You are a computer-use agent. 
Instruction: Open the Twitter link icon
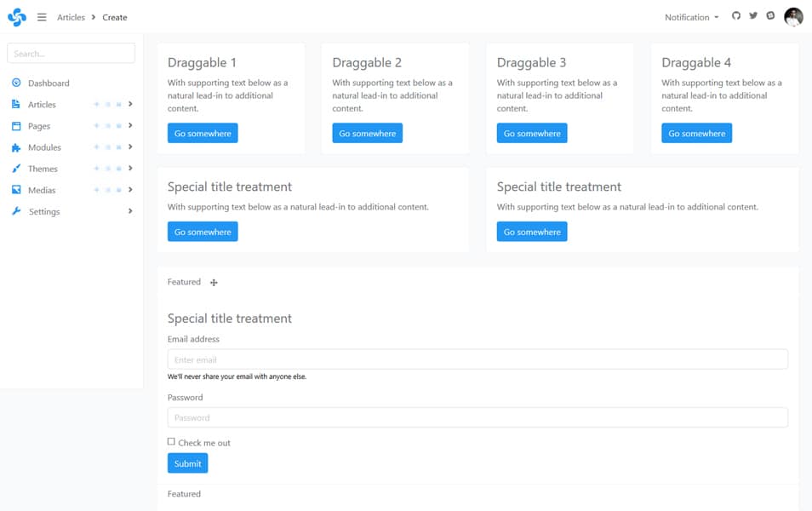[x=753, y=16]
